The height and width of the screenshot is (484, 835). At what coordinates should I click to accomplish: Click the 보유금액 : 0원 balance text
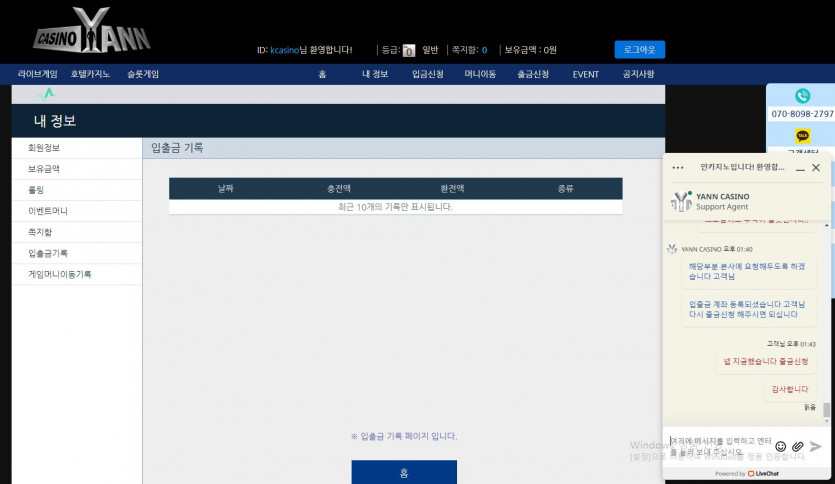(530, 50)
